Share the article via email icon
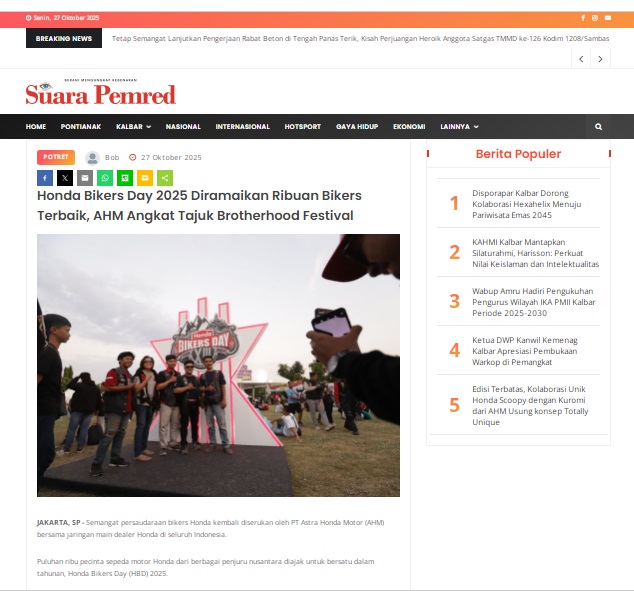This screenshot has width=634, height=591. click(x=84, y=178)
